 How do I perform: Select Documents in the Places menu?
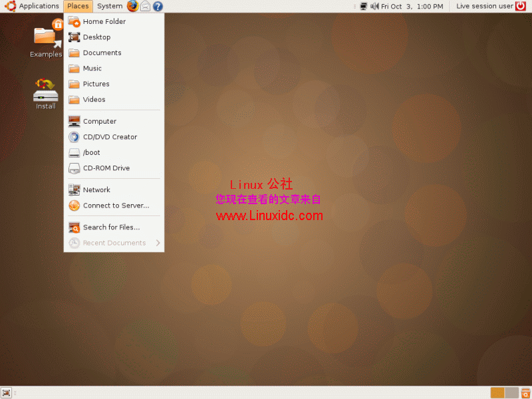pos(103,53)
